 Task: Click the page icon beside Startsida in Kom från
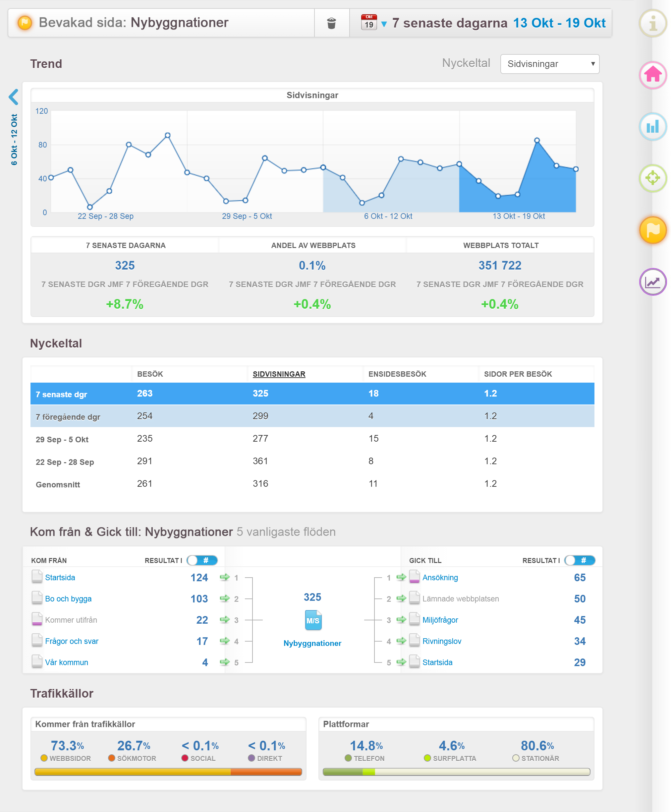tap(37, 577)
